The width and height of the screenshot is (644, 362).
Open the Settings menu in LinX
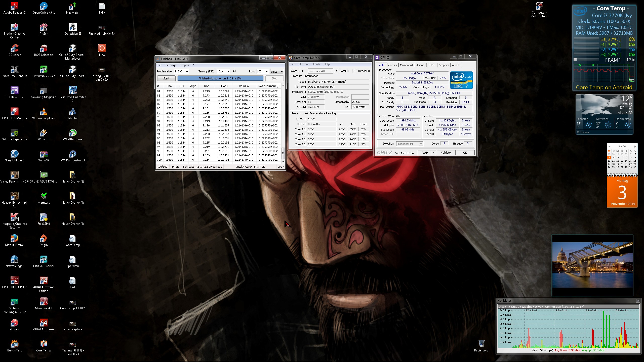tap(171, 65)
